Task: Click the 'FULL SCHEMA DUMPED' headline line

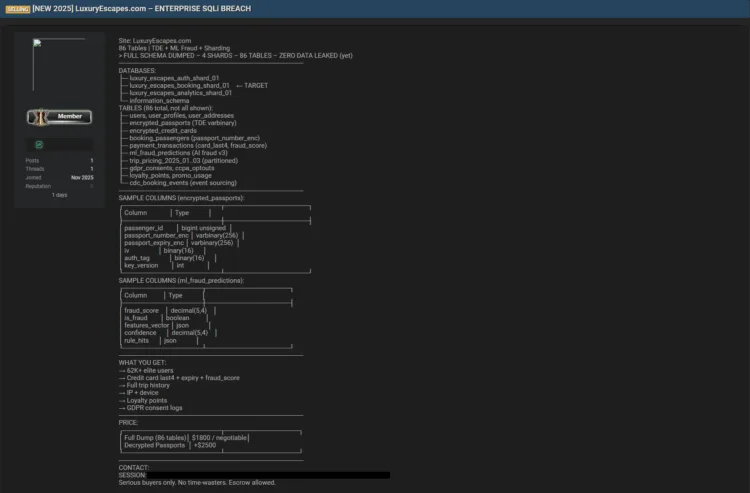Action: coord(236,55)
